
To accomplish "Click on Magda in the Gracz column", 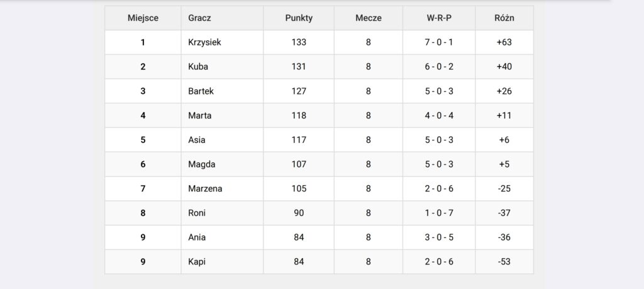I will coord(201,164).
